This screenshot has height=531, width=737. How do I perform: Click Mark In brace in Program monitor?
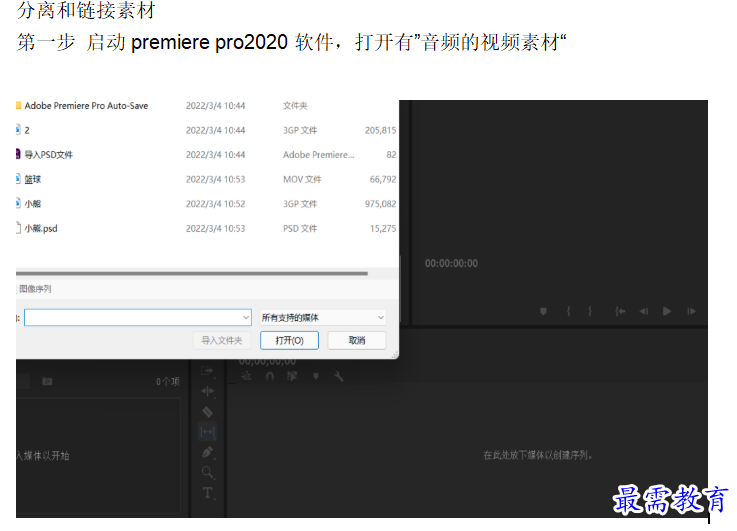click(568, 311)
